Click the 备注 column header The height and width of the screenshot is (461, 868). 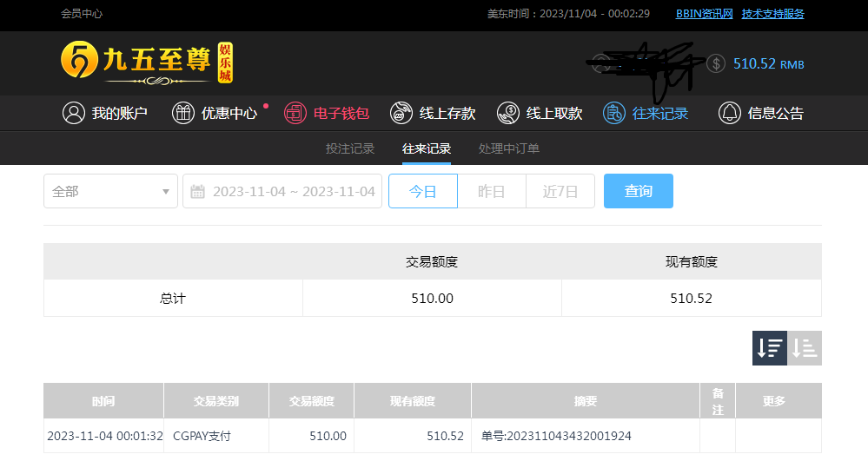pos(718,401)
